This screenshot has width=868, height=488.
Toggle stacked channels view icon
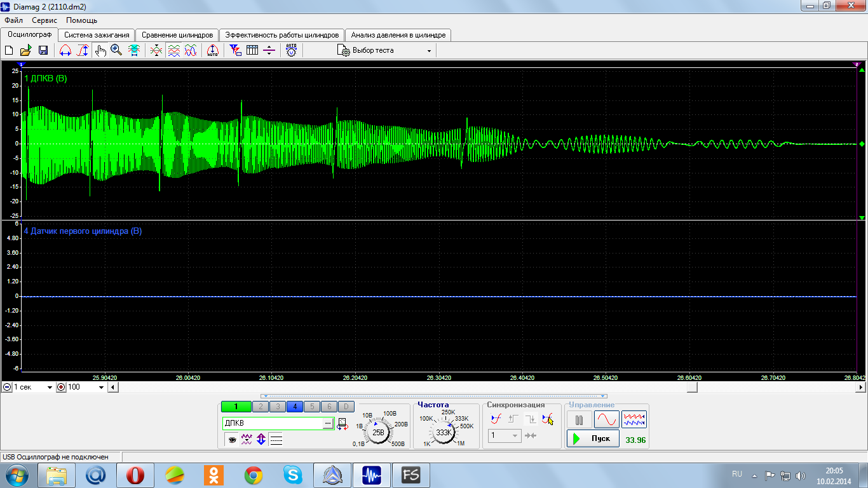click(173, 50)
